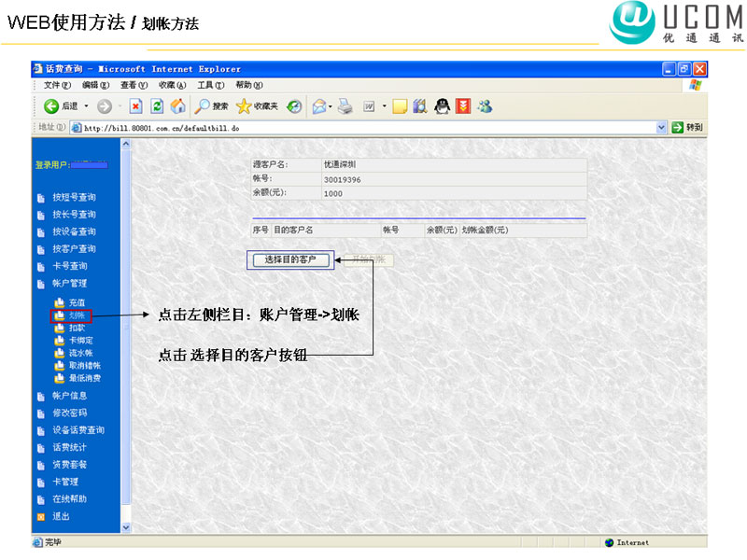The image size is (747, 560).
Task: Click the Mail envelope toolbar icon
Action: (x=318, y=106)
